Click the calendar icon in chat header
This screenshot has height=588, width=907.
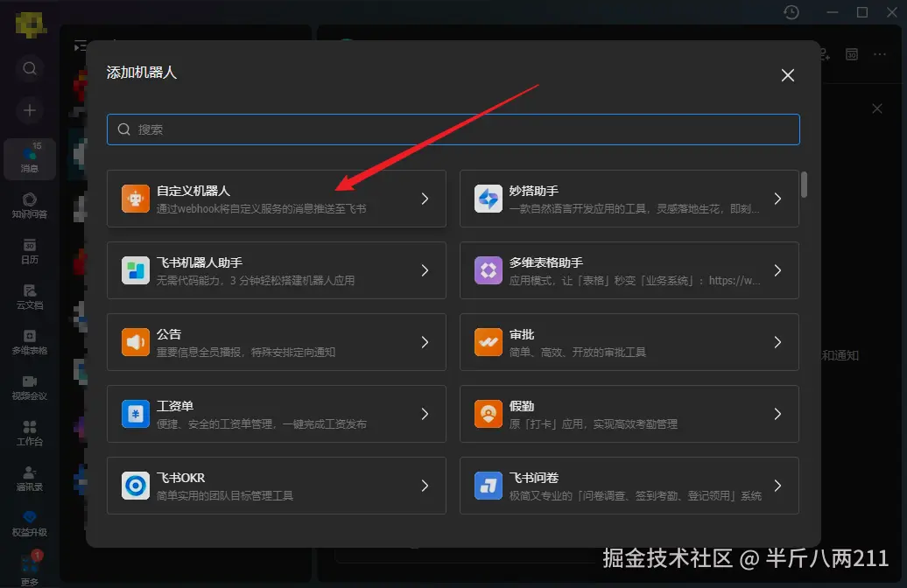852,54
